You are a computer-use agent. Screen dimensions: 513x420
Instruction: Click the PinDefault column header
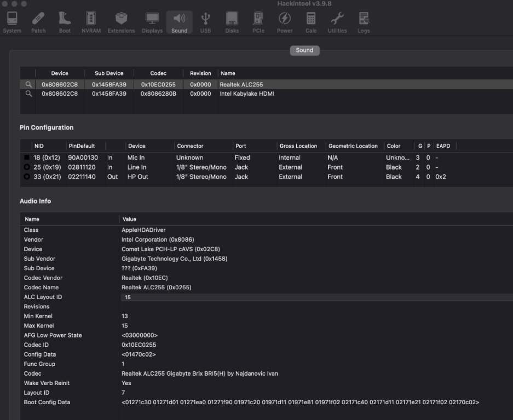coord(82,146)
